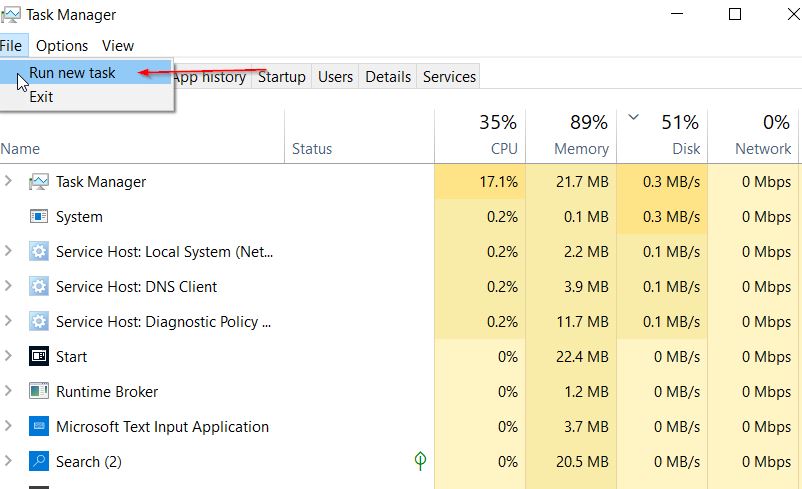Switch to the Startup tab
802x489 pixels.
click(281, 77)
